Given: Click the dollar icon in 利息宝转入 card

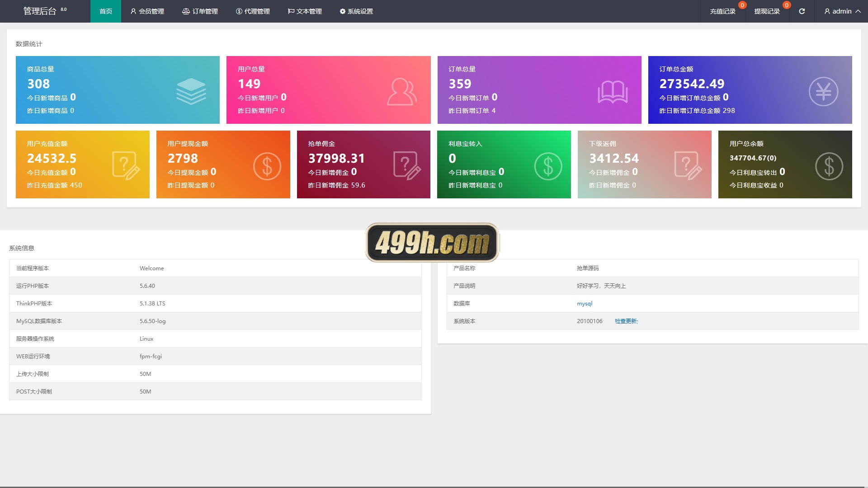Looking at the screenshot, I should point(548,166).
